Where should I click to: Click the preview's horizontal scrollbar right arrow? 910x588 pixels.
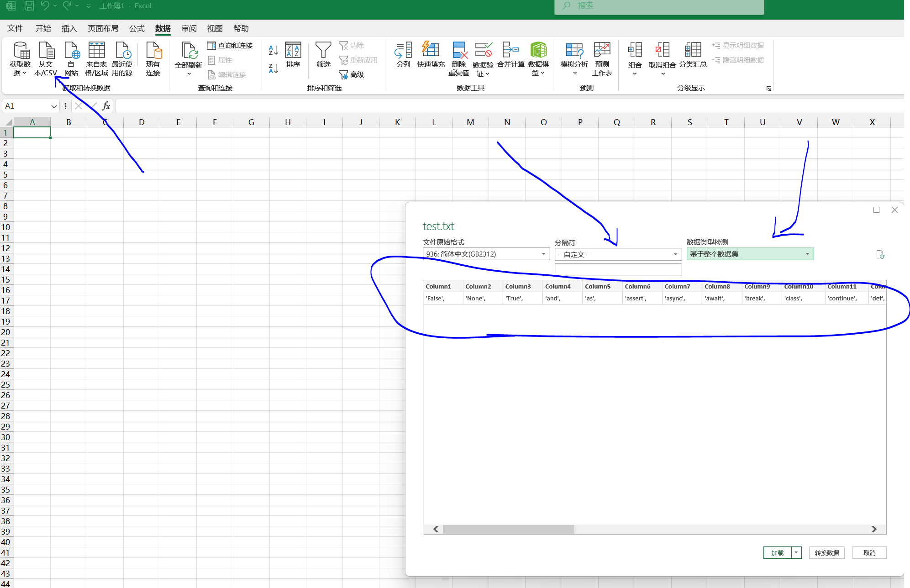coord(873,529)
